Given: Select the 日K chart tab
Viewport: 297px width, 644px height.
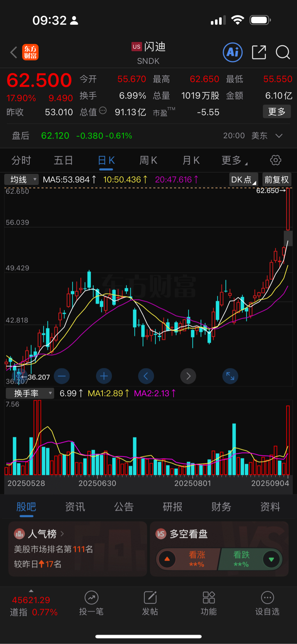Looking at the screenshot, I should pyautogui.click(x=106, y=160).
